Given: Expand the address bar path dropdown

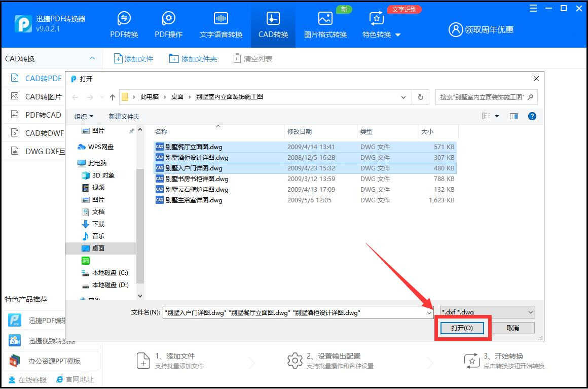Looking at the screenshot, I should (x=403, y=97).
